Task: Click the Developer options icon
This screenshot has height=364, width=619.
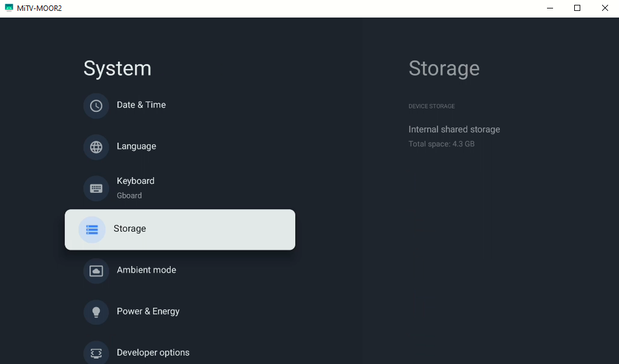Action: tap(96, 353)
